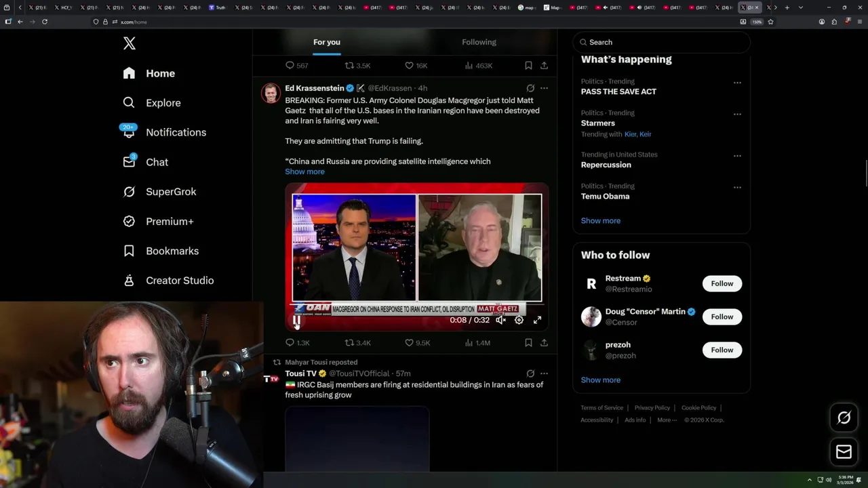The image size is (868, 488).
Task: Open Chat messages in the sidebar
Action: coord(146,162)
